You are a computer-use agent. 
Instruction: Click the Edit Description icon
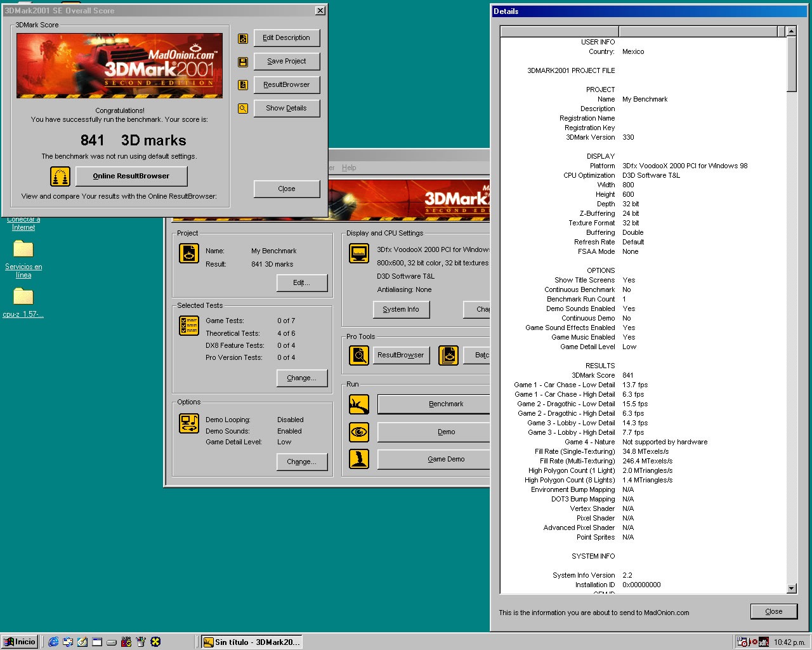click(x=243, y=38)
